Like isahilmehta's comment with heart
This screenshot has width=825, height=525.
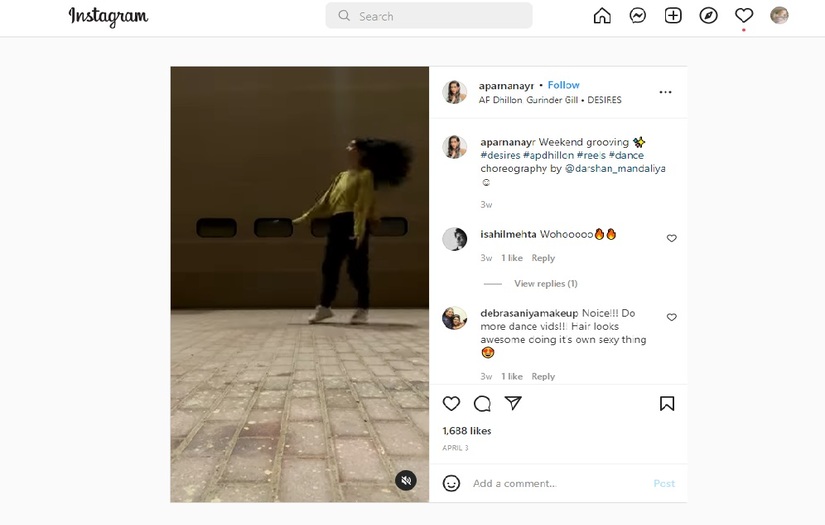point(671,238)
